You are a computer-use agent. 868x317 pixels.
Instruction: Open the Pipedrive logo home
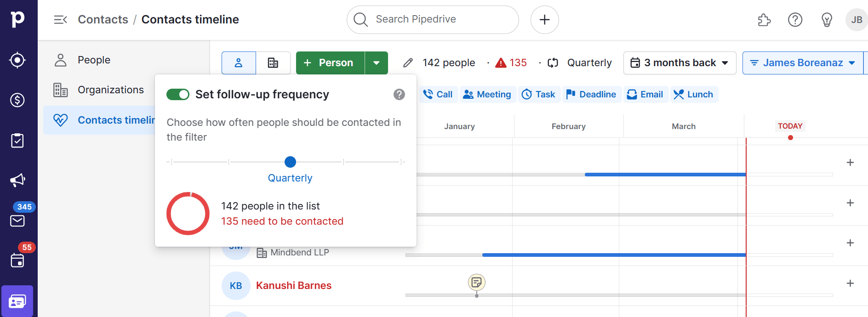click(x=17, y=19)
